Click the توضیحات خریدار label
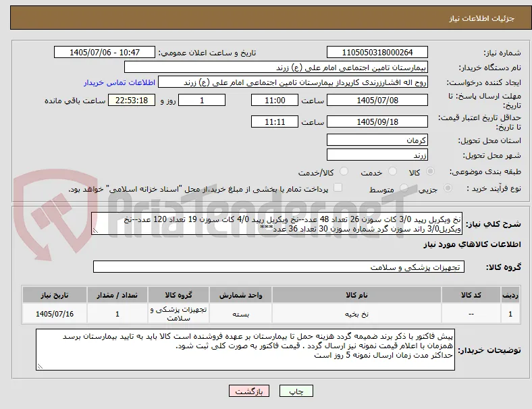 tap(489, 350)
